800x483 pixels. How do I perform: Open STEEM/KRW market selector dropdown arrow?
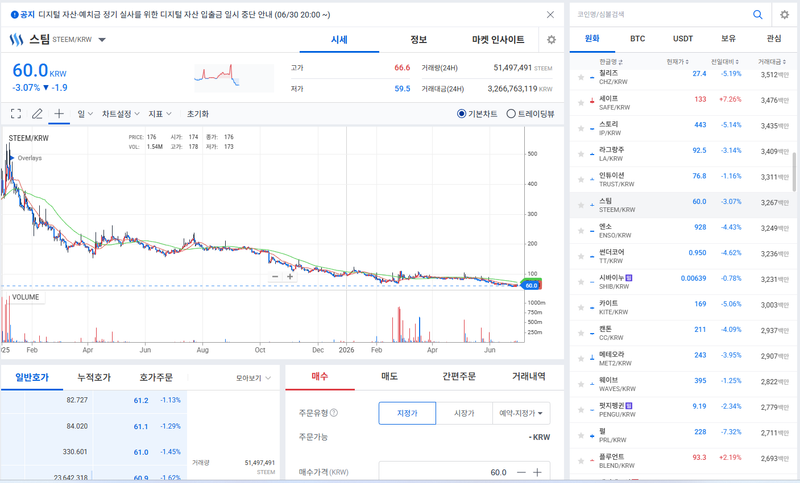click(x=102, y=40)
